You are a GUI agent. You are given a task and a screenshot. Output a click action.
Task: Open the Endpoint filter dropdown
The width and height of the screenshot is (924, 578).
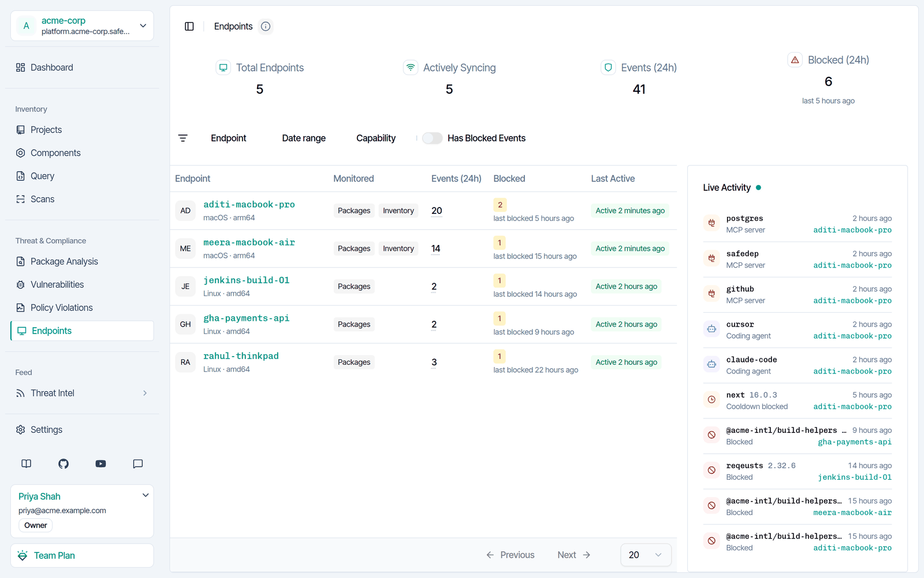click(229, 138)
